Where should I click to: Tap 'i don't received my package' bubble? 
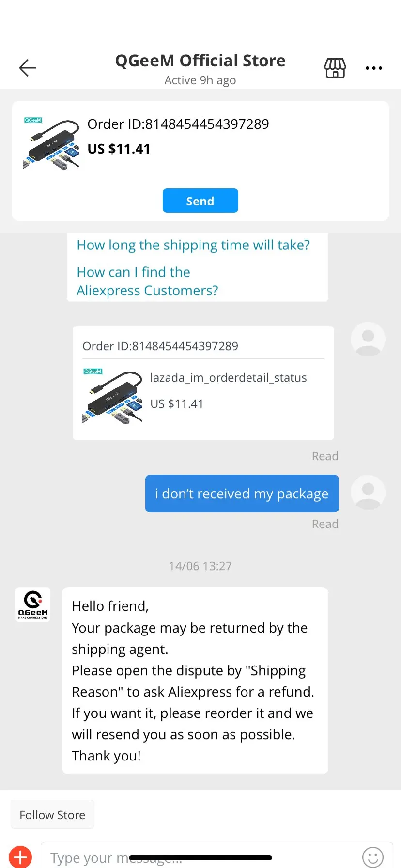click(242, 494)
